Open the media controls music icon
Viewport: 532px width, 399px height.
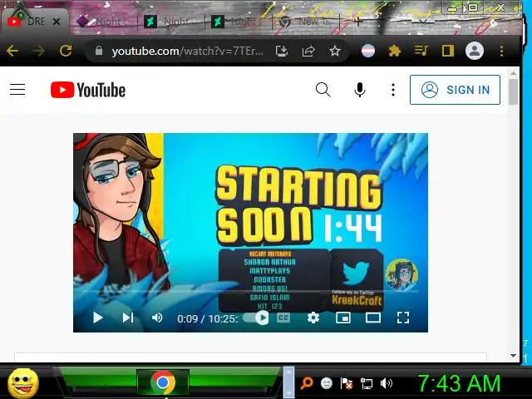pyautogui.click(x=421, y=51)
